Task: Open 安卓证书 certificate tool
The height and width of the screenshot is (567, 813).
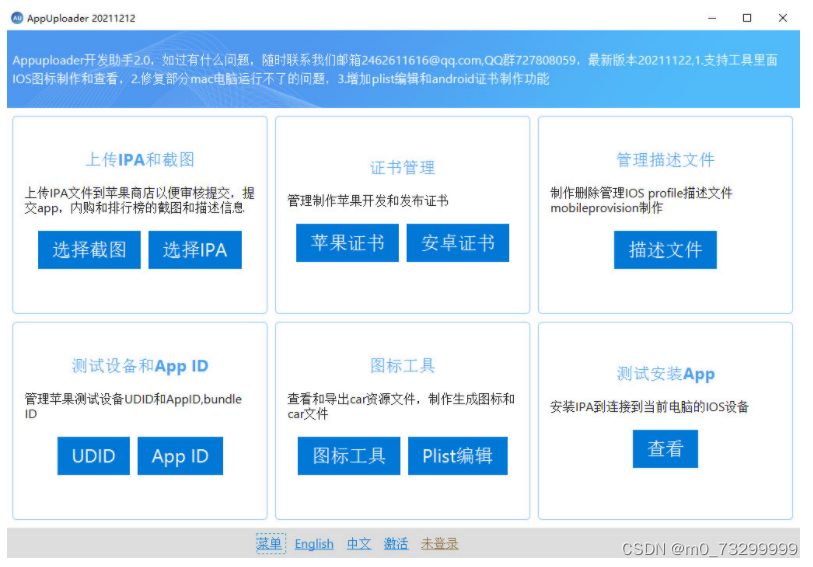Action: (458, 243)
